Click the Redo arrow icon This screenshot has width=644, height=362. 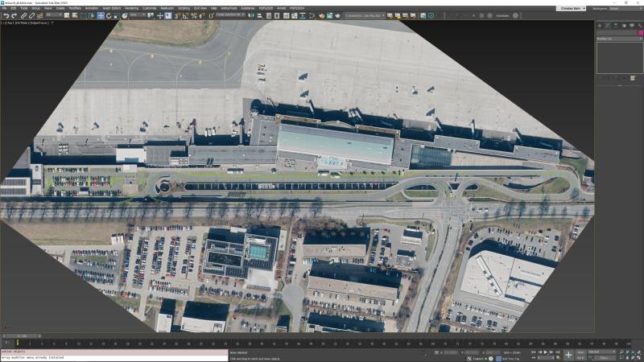click(14, 15)
